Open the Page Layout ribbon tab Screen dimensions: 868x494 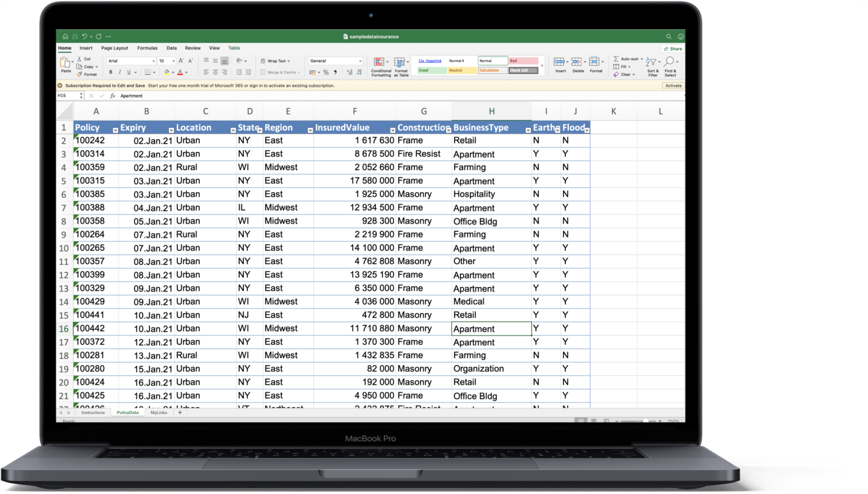tap(115, 48)
